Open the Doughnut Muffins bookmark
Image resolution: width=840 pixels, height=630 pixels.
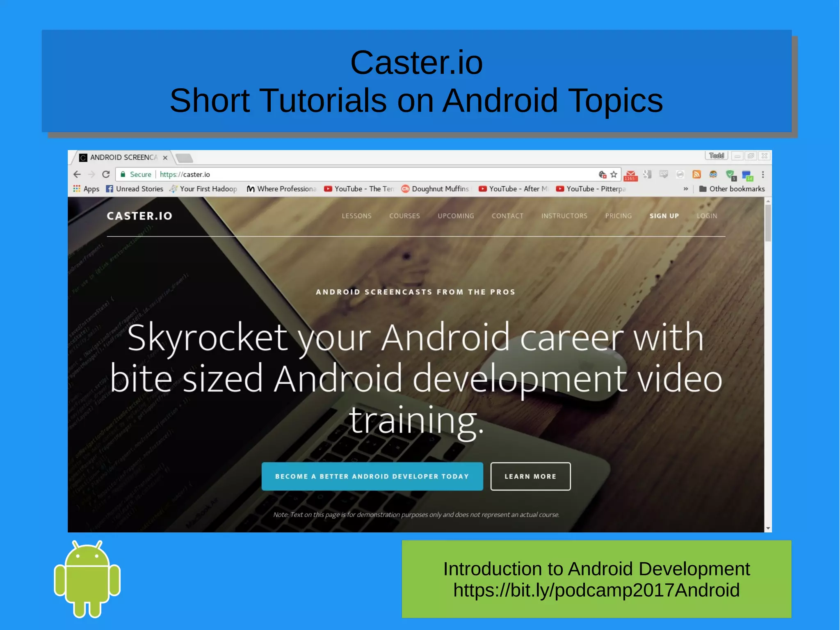[435, 189]
